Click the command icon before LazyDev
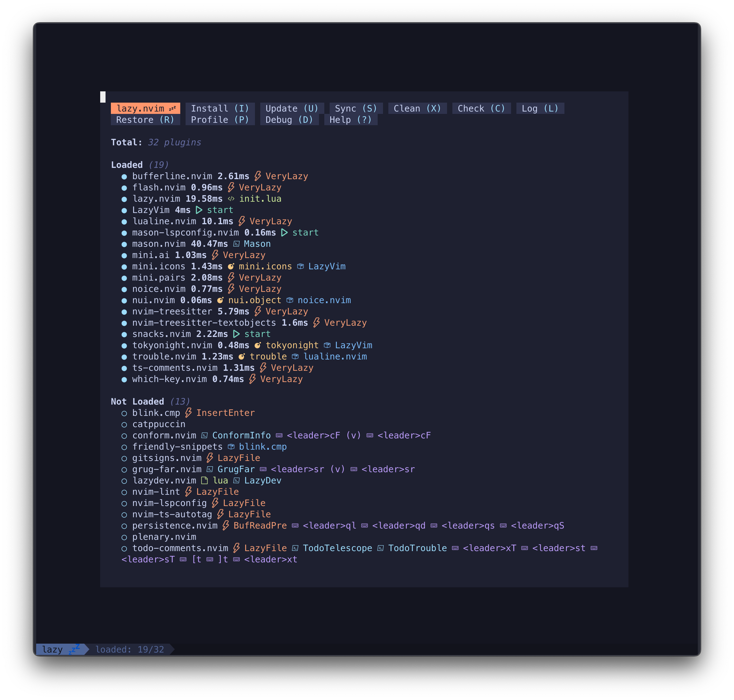Viewport: 734px width, 700px height. click(237, 481)
